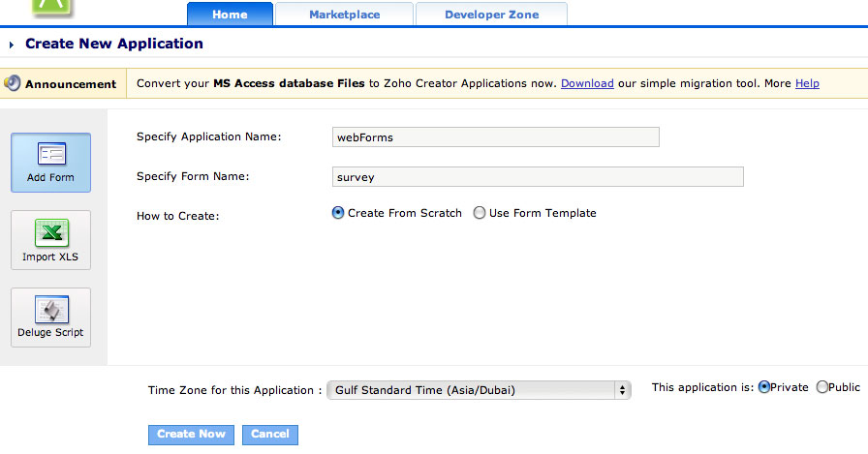This screenshot has height=454, width=868.
Task: Click the Announcement speaker icon
Action: coord(12,83)
